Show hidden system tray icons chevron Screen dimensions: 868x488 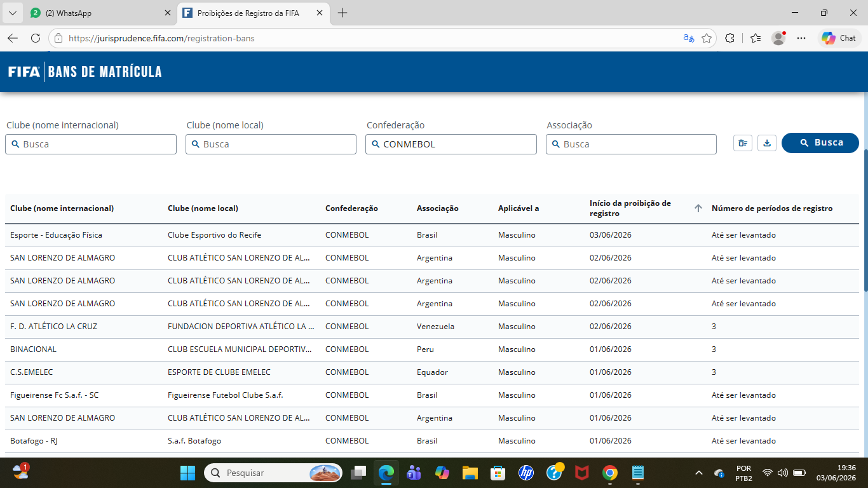(x=699, y=473)
